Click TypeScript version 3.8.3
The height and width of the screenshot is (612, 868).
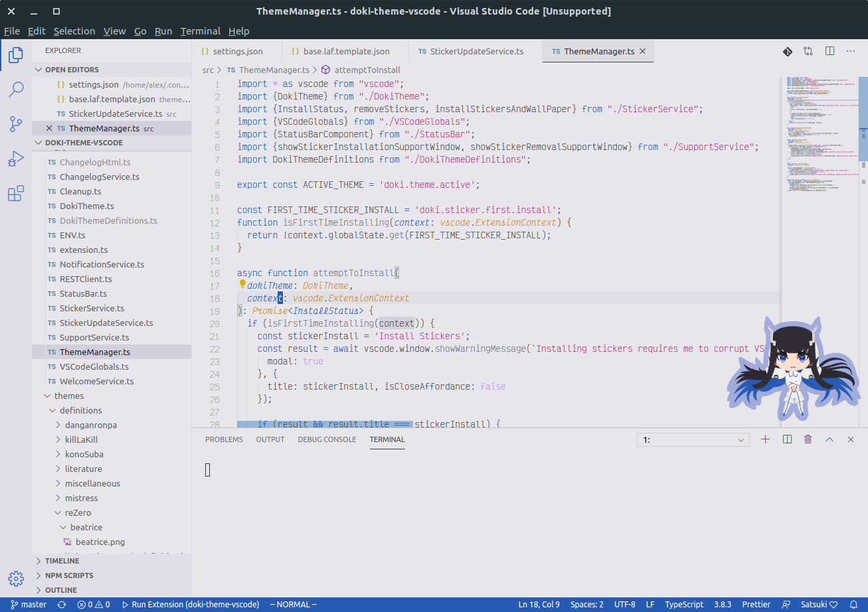click(x=723, y=605)
